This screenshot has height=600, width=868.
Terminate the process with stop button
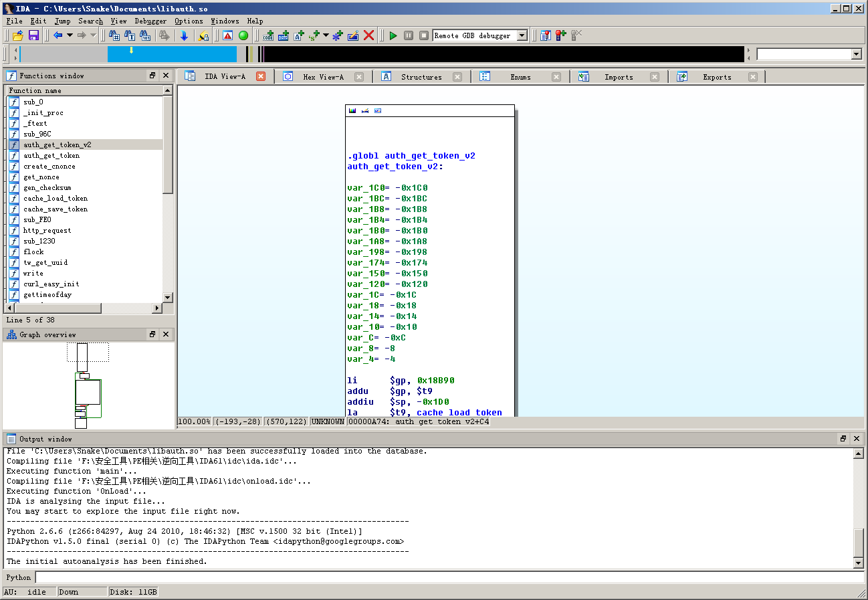424,35
